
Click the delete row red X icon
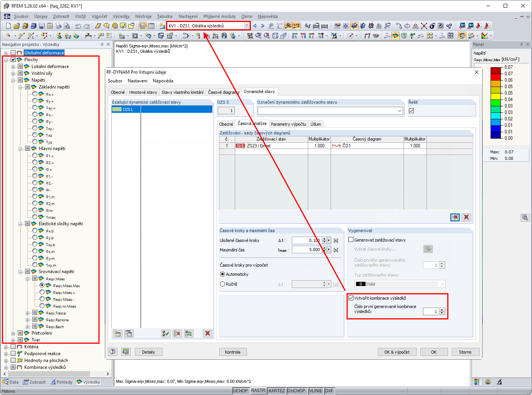point(467,217)
